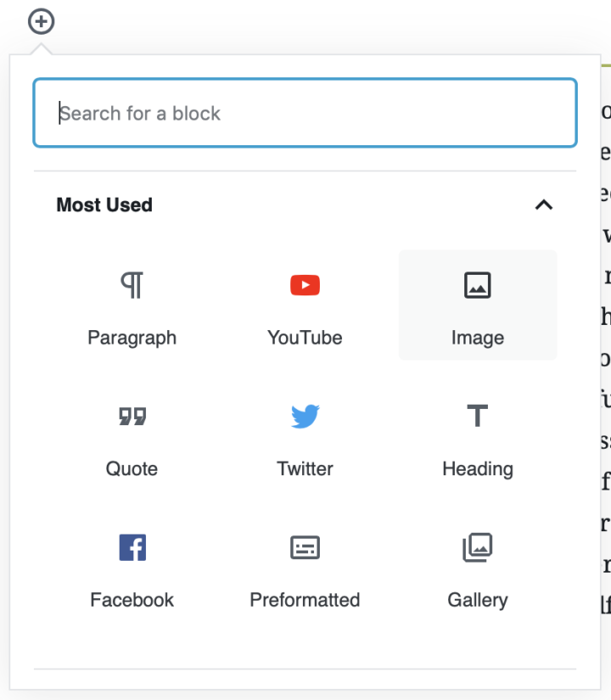The height and width of the screenshot is (700, 611).
Task: Click the "YouTube" text label
Action: (305, 338)
